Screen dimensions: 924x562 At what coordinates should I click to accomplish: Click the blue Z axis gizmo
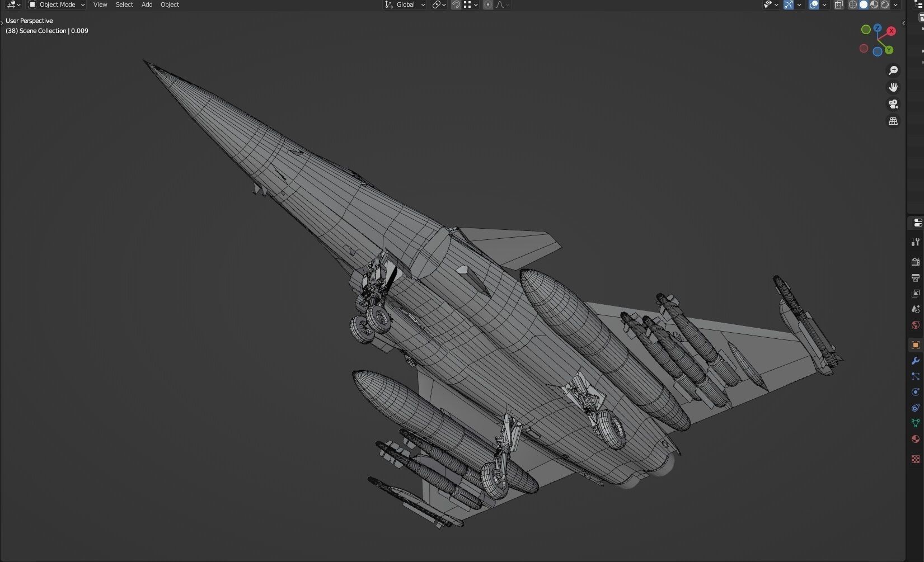pos(878,28)
